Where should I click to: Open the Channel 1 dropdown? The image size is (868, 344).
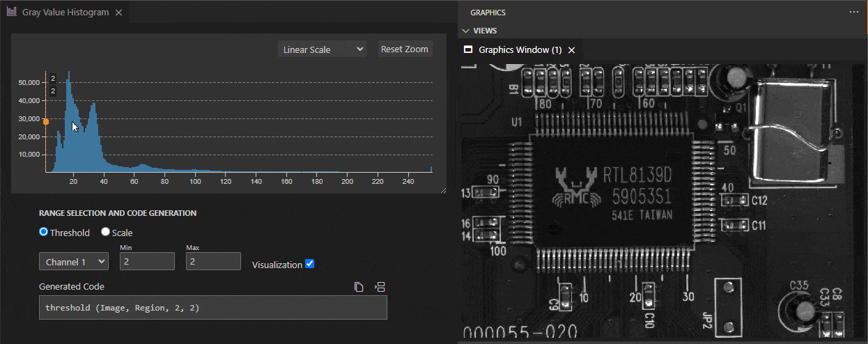[x=74, y=262]
